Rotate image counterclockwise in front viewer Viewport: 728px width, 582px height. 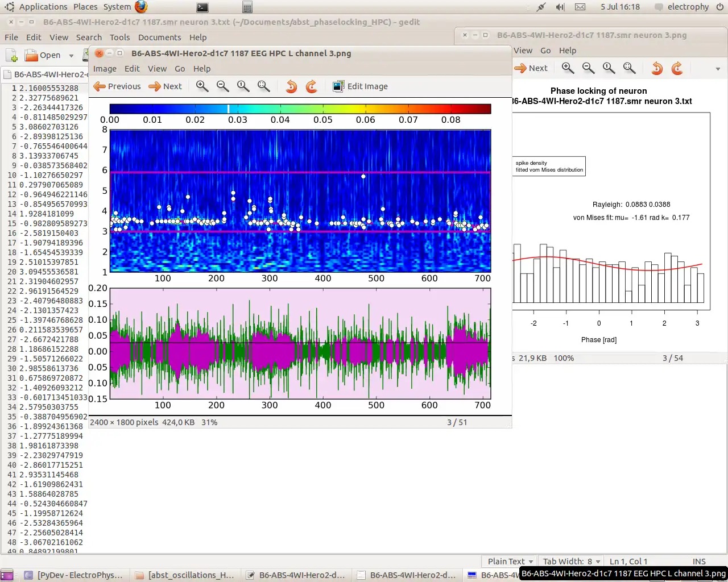(291, 86)
